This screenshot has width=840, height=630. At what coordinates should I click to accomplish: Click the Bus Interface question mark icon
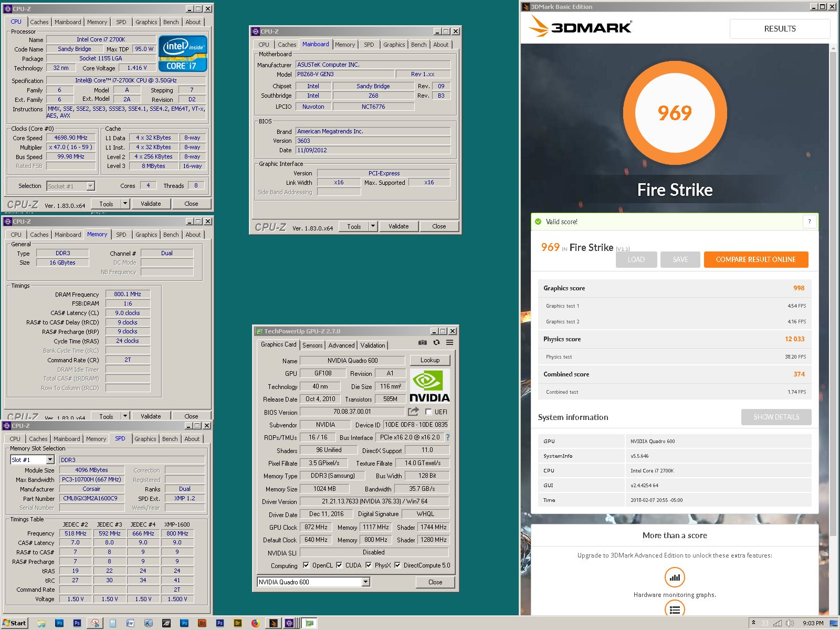[x=448, y=437]
